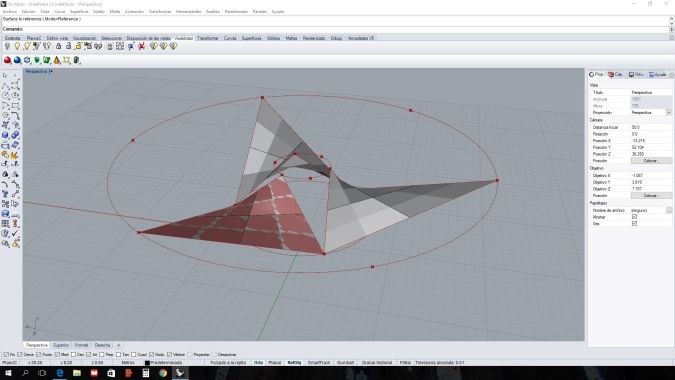The image size is (675, 380).
Task: Enable the Tan osnap checkbox
Action: 118,355
